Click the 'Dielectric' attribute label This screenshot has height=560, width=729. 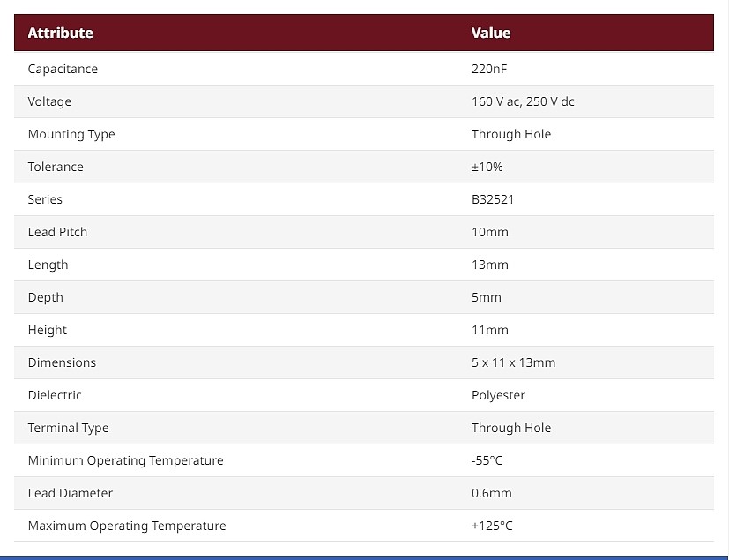55,395
